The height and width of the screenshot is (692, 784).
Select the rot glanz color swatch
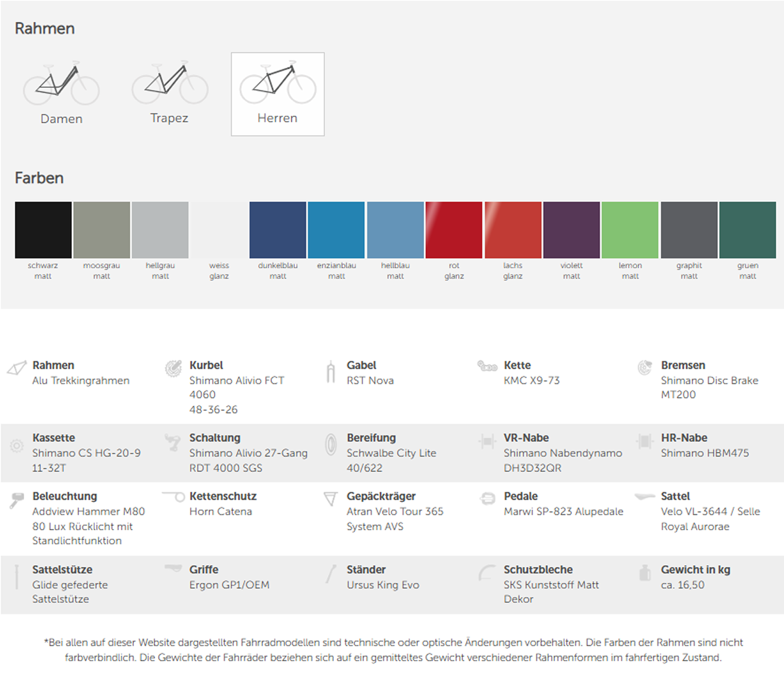coord(454,230)
